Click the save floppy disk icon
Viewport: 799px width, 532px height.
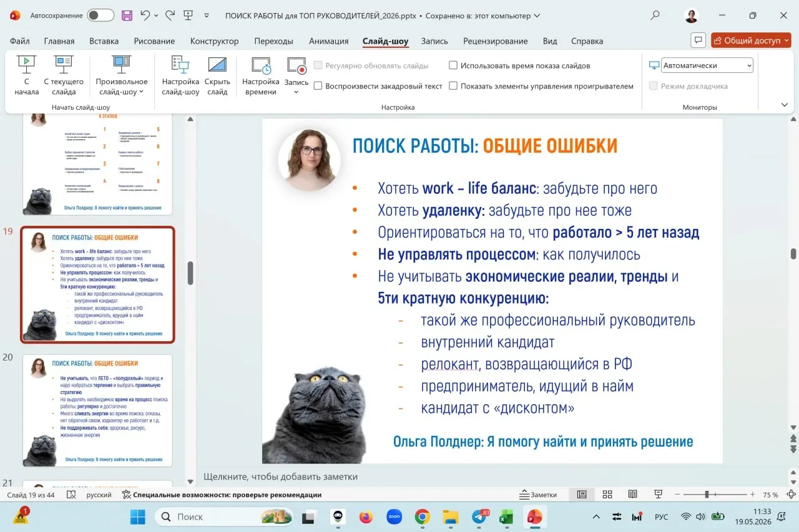(x=127, y=16)
